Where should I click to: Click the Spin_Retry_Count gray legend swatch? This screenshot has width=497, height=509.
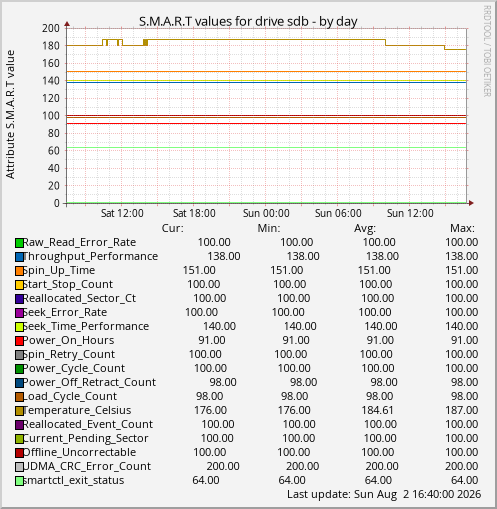coord(19,355)
